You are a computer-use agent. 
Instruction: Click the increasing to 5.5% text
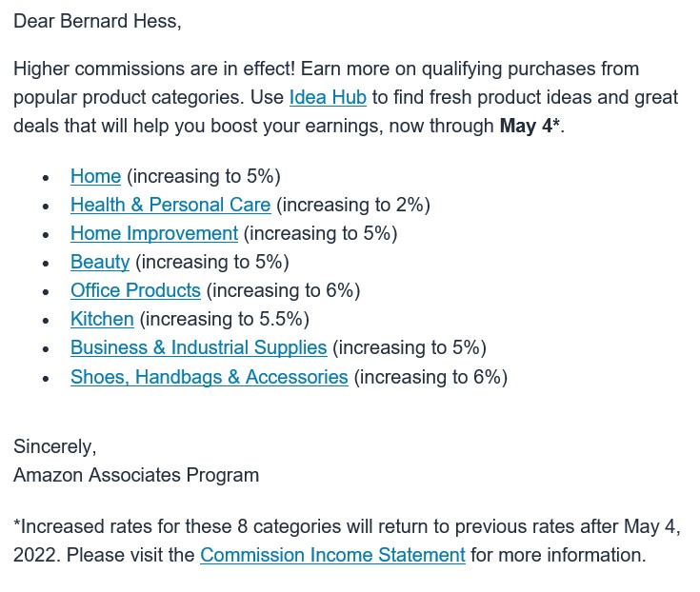point(225,320)
